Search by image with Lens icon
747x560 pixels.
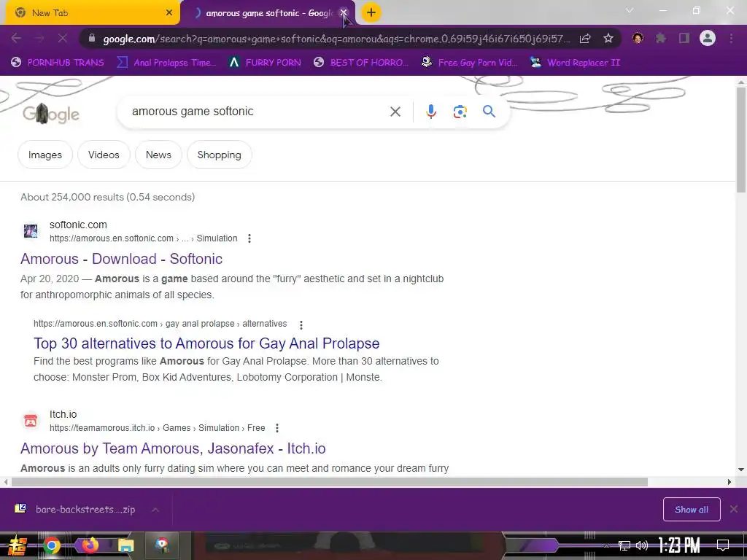click(460, 112)
